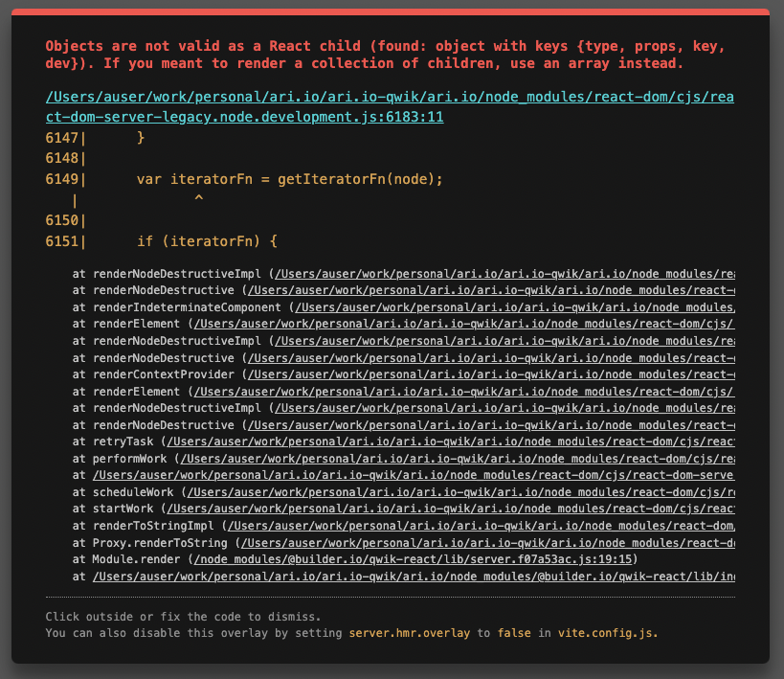Open the Proxy.renderToString stack frame link
The image size is (784, 679).
click(487, 542)
